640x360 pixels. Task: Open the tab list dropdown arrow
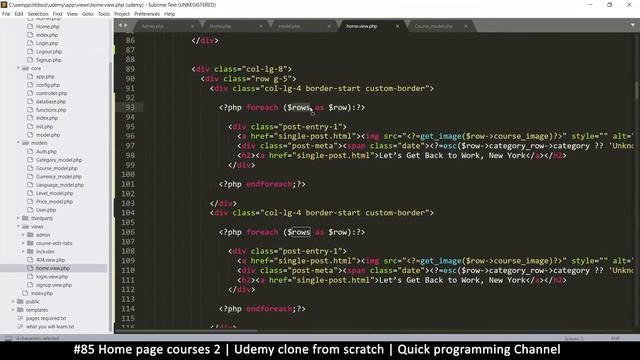point(633,25)
